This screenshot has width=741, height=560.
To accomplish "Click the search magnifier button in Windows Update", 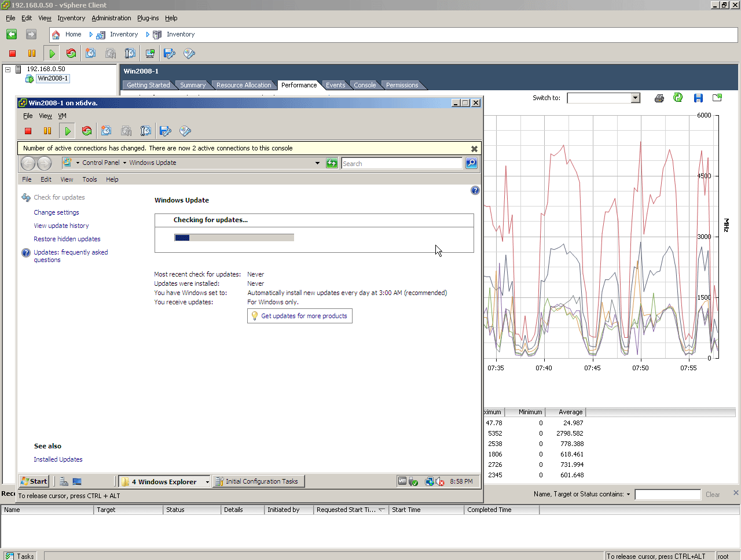I will (472, 163).
